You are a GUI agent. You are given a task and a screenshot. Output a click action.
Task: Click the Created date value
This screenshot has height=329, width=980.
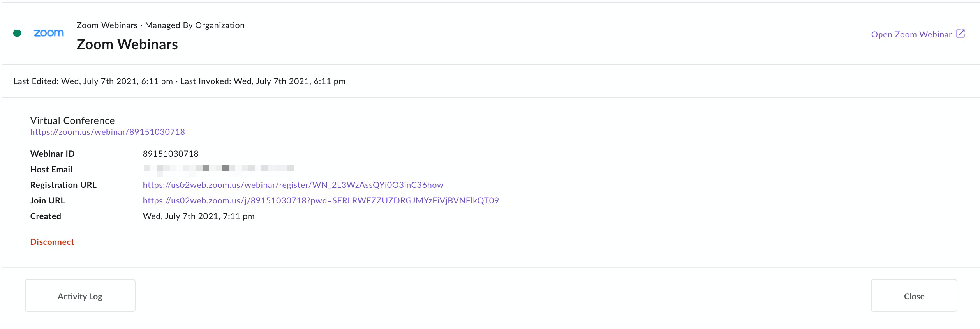(x=199, y=216)
